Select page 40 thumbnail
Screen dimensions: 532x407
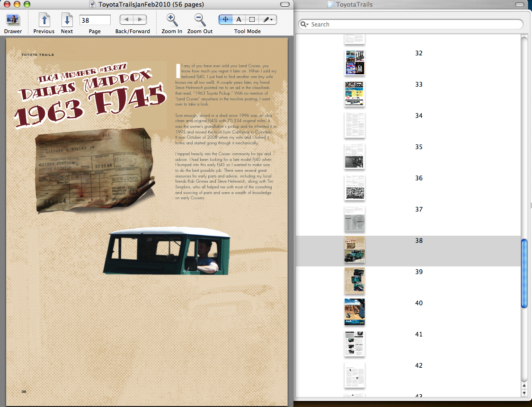pyautogui.click(x=355, y=312)
